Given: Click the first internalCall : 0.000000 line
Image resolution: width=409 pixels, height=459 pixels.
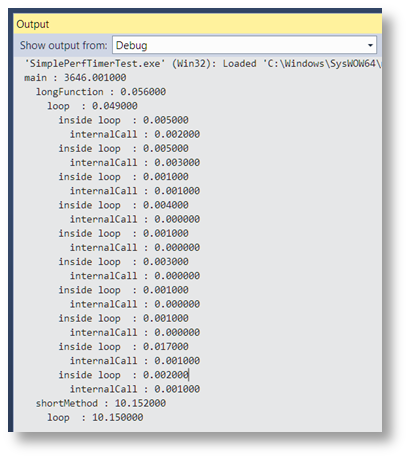Looking at the screenshot, I should [135, 219].
